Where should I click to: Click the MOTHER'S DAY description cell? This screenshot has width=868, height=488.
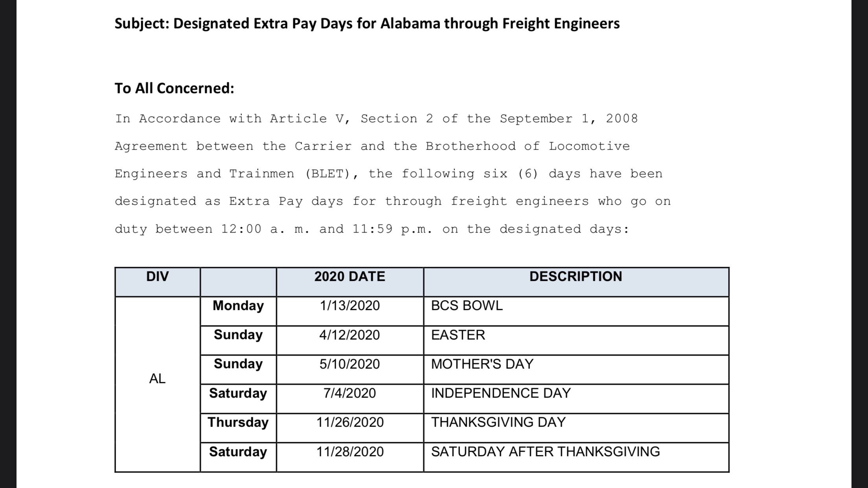(576, 369)
